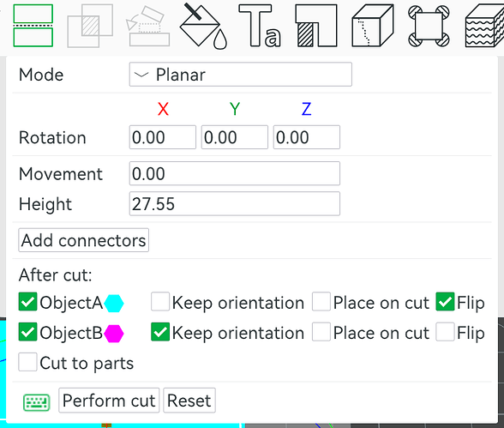Image resolution: width=504 pixels, height=428 pixels.
Task: Disable Keep orientation for ObjectB
Action: pyautogui.click(x=160, y=332)
